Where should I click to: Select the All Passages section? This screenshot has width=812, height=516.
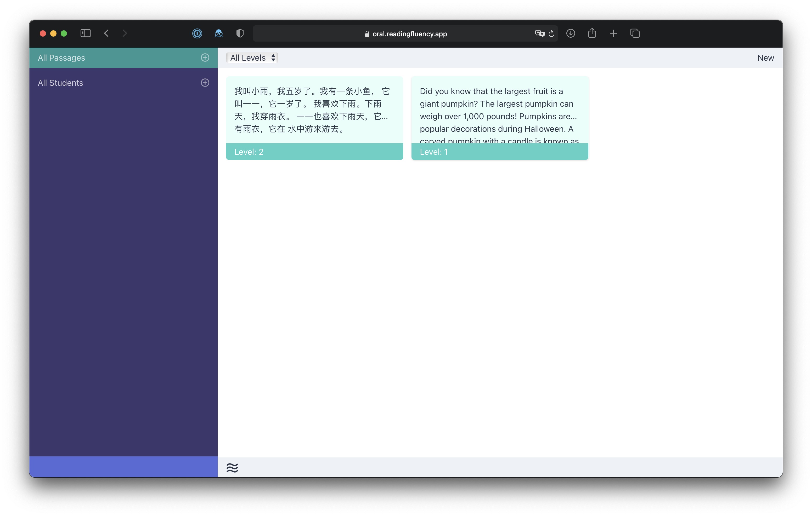coord(61,58)
